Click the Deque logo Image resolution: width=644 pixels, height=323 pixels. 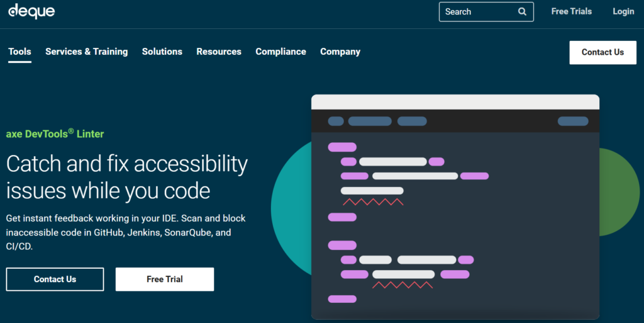[x=31, y=11]
